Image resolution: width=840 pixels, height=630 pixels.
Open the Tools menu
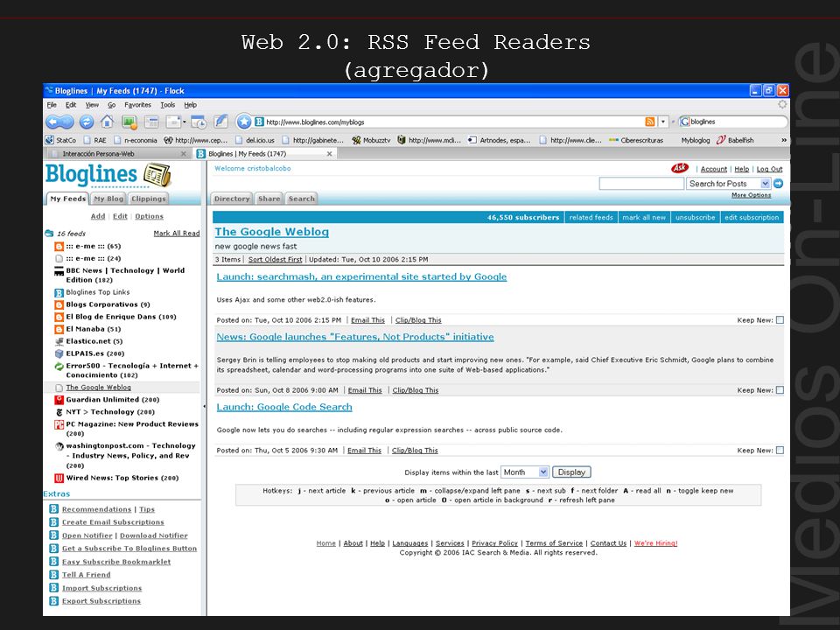point(168,105)
